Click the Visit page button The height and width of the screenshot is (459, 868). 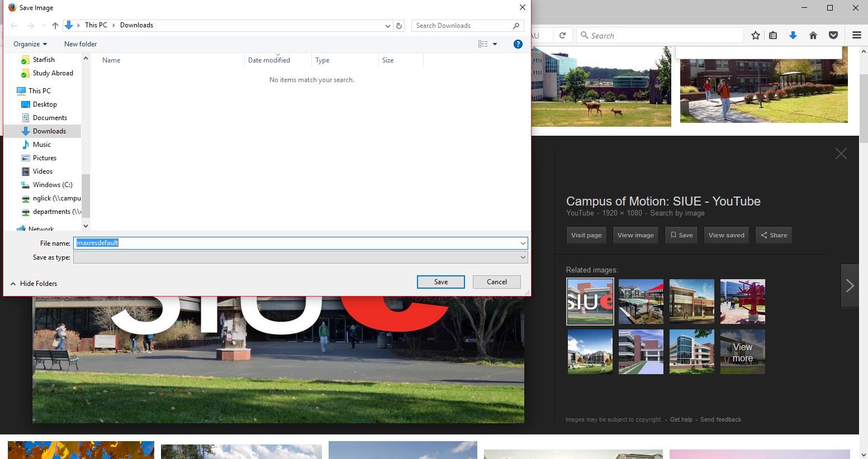pos(586,235)
